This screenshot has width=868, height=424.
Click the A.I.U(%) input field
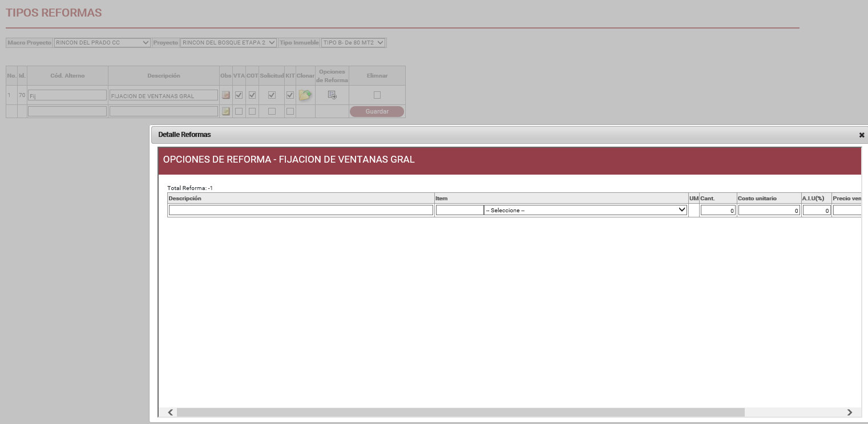pos(817,211)
